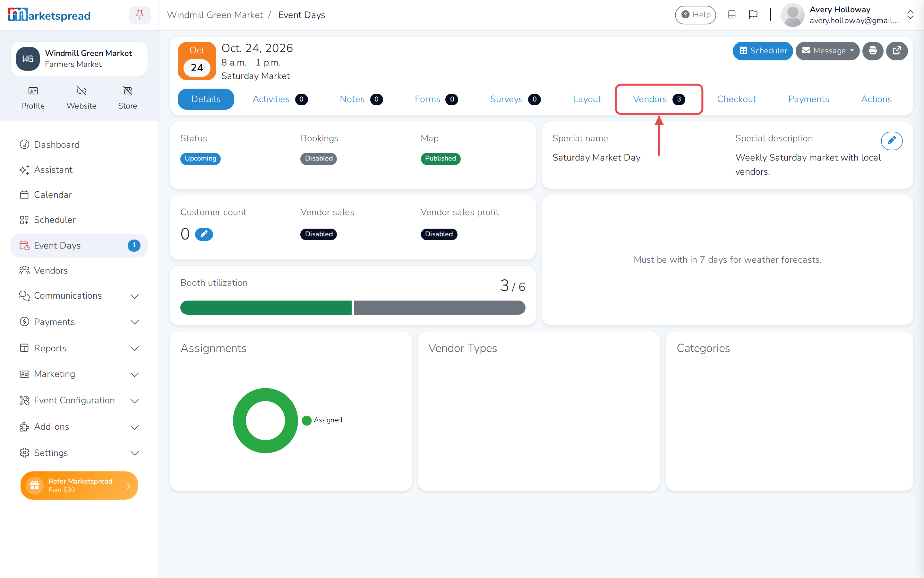Open the Surveys tab
Viewport: 924px width, 578px height.
[x=515, y=100]
